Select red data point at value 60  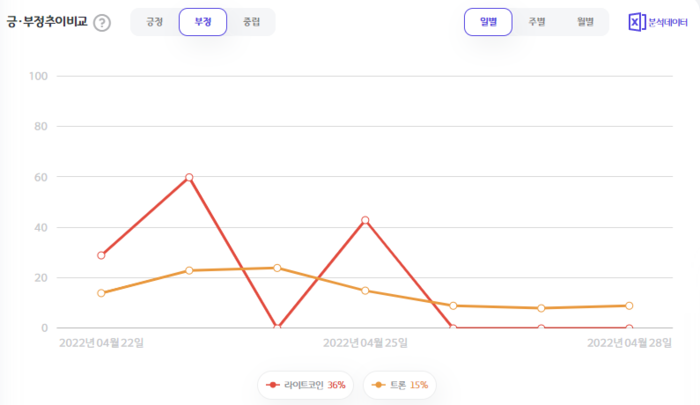pos(189,177)
